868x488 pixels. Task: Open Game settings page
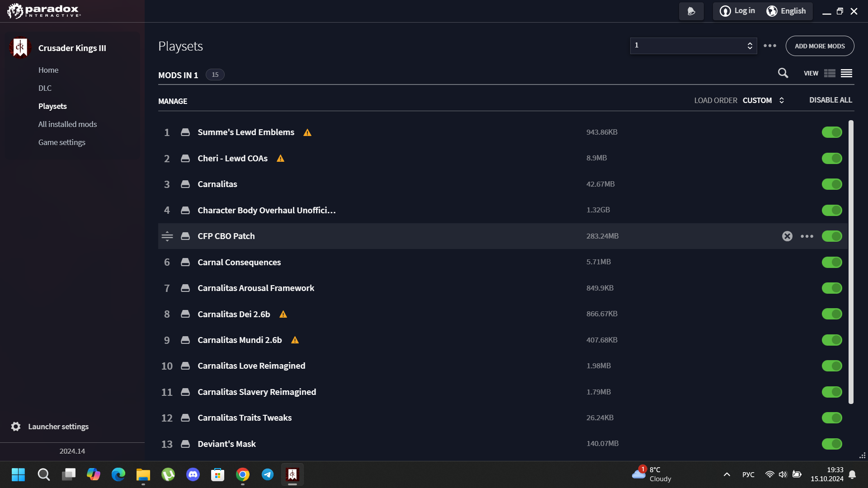(61, 142)
